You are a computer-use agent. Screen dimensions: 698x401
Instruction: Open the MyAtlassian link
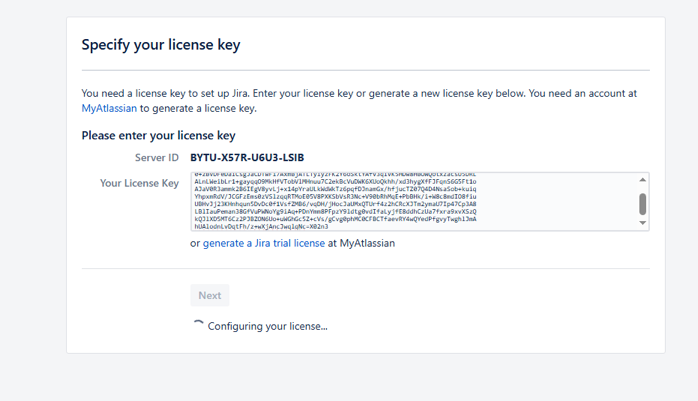[x=109, y=108]
